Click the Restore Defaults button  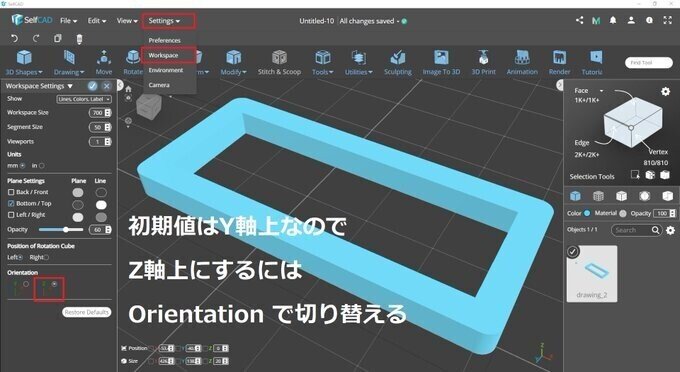point(86,312)
